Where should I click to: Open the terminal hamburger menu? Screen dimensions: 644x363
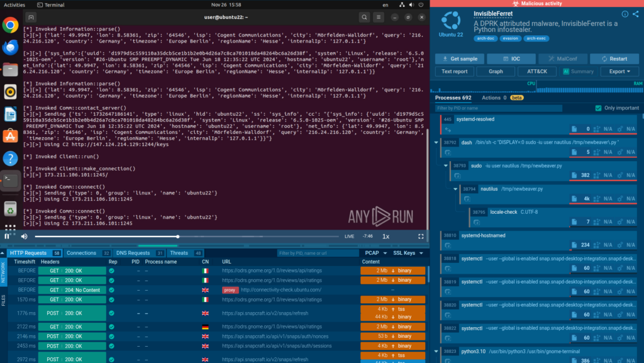pos(380,17)
